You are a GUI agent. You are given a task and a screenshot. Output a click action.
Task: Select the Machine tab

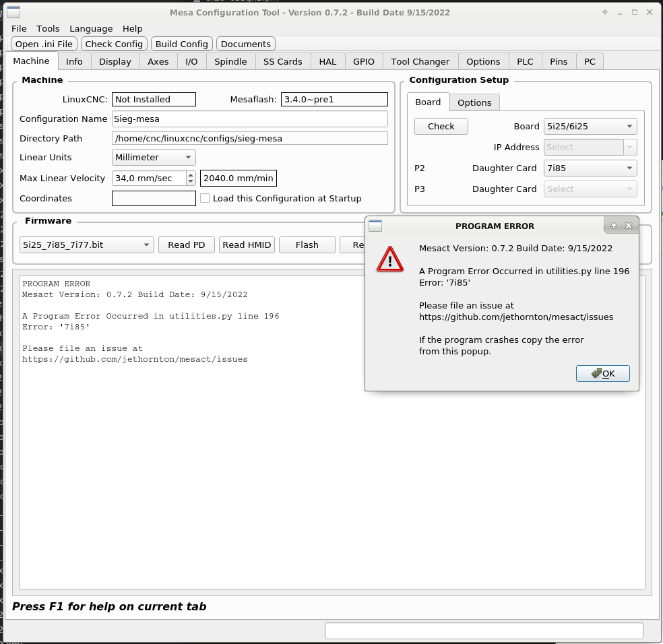tap(31, 61)
